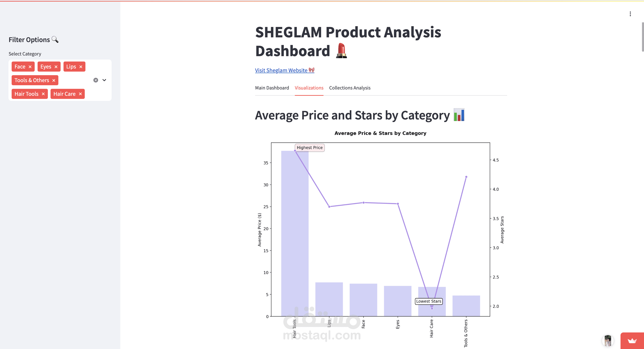Open the Visit Sheglam Website link
Image resolution: width=644 pixels, height=349 pixels.
tap(281, 70)
